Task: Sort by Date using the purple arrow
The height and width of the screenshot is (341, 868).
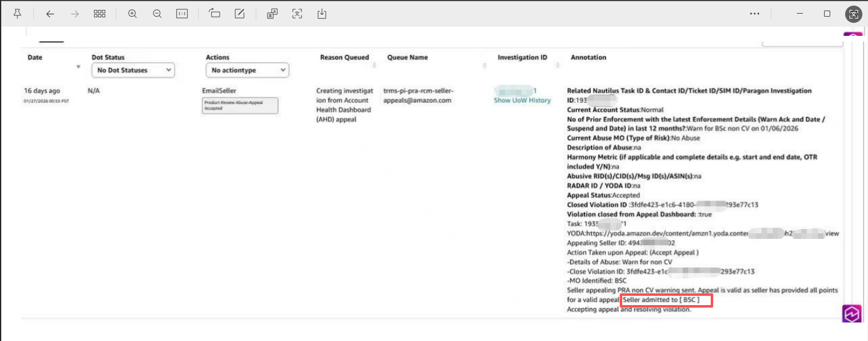Action: (x=78, y=66)
